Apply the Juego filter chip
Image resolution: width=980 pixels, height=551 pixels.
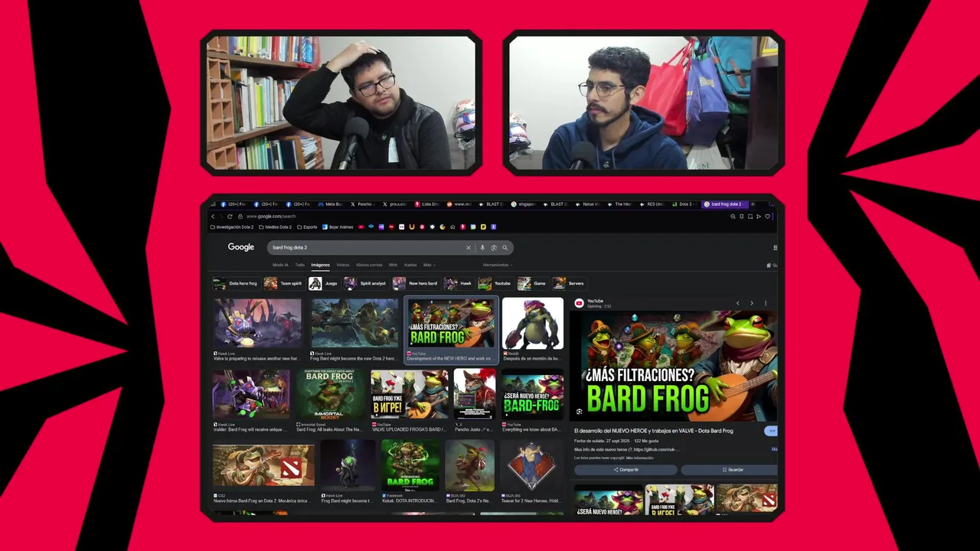(323, 283)
